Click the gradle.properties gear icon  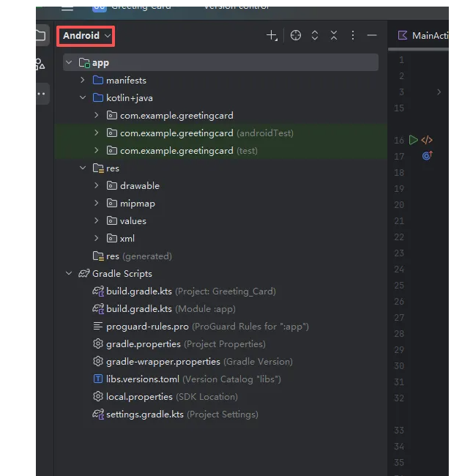click(x=98, y=343)
